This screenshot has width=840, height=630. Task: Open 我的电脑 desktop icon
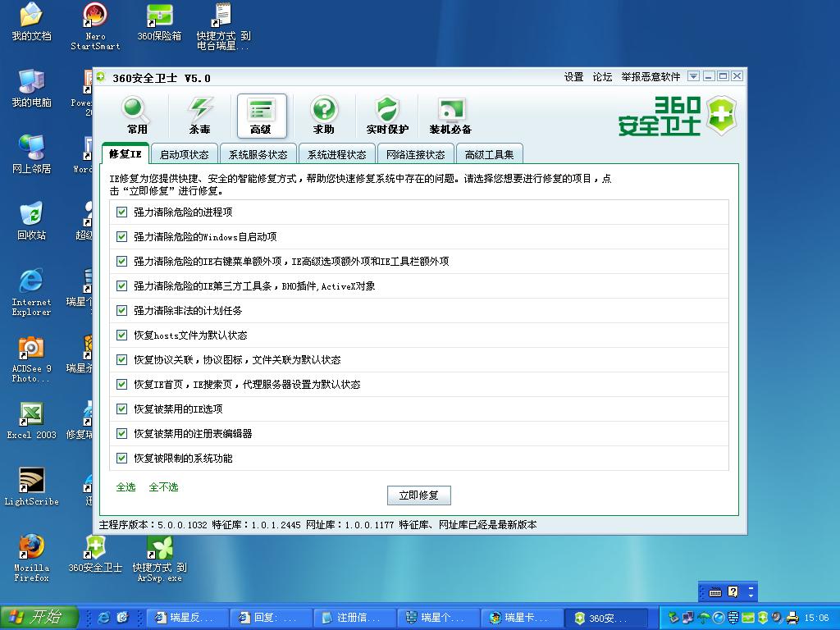click(x=32, y=89)
